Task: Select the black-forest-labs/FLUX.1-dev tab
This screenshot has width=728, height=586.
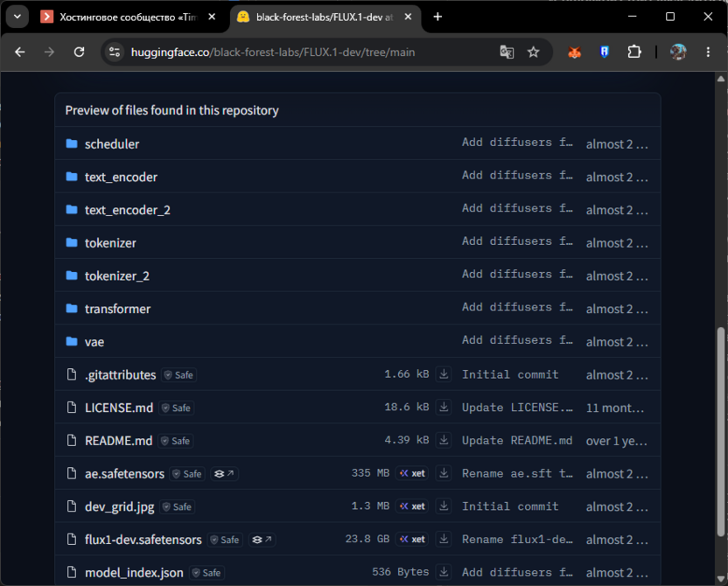Action: (x=325, y=17)
